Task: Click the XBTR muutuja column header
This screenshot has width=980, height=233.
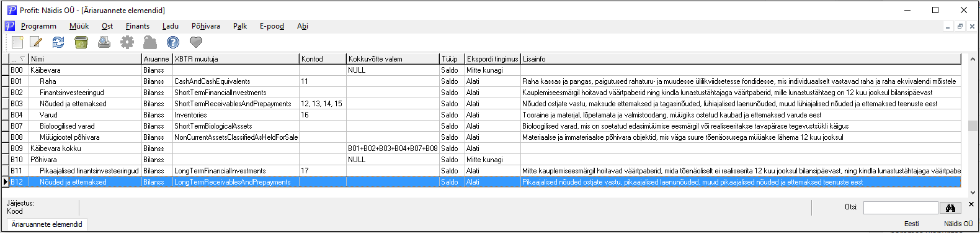Action: (236, 59)
